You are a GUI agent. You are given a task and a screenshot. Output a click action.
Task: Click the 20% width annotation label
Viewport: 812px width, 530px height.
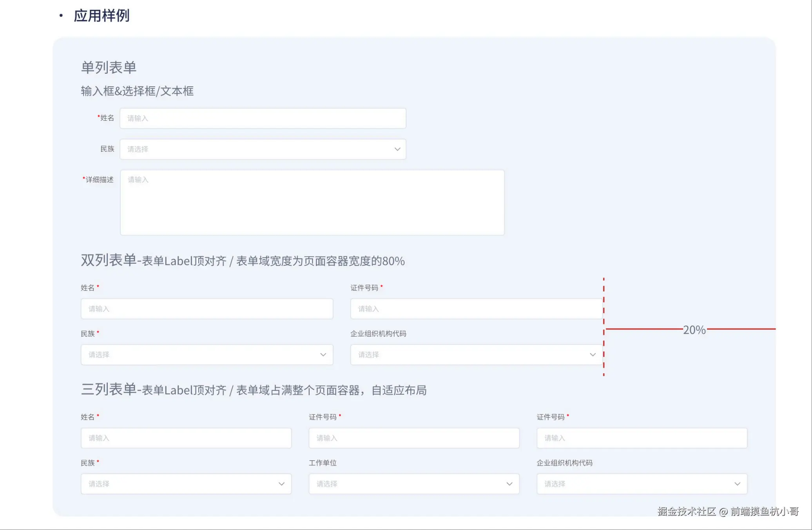coord(694,330)
